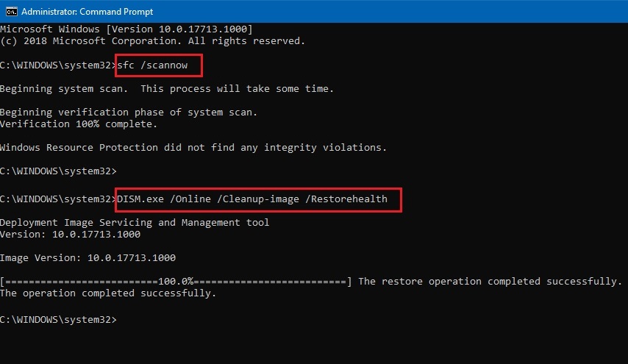This screenshot has height=364, width=628.
Task: Click the Command Prompt icon in title bar
Action: (x=9, y=10)
